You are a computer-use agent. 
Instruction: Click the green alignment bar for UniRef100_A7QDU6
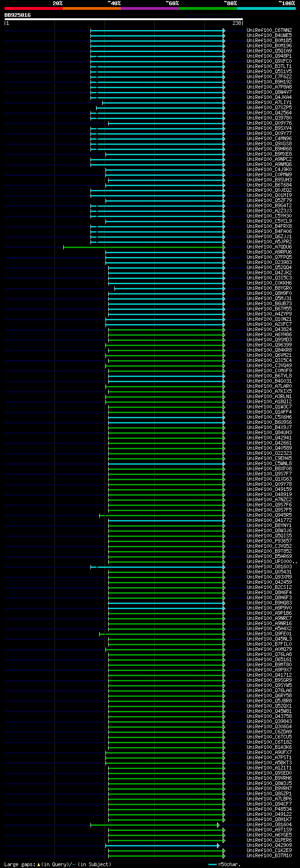(x=144, y=247)
